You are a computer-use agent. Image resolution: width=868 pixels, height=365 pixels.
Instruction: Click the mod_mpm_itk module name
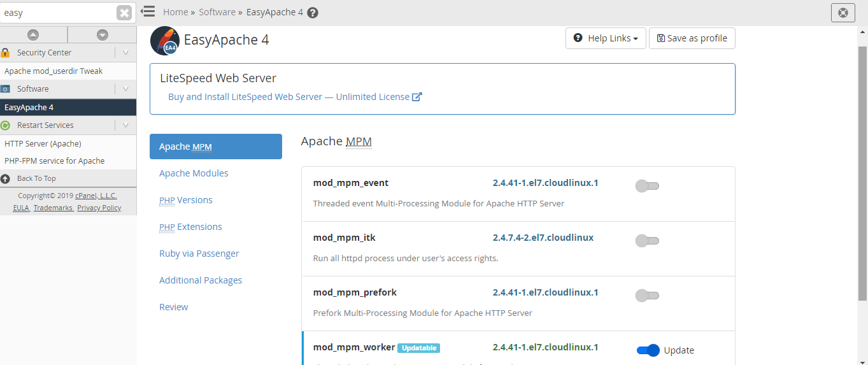point(345,238)
